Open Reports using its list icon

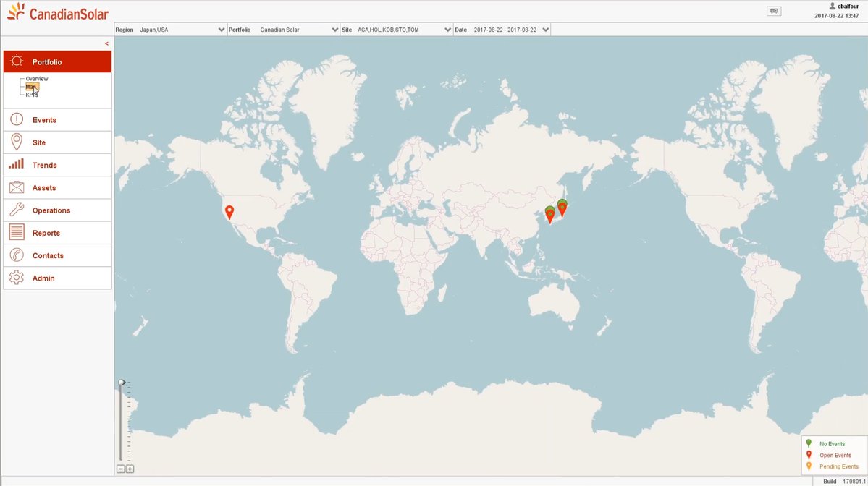click(17, 232)
